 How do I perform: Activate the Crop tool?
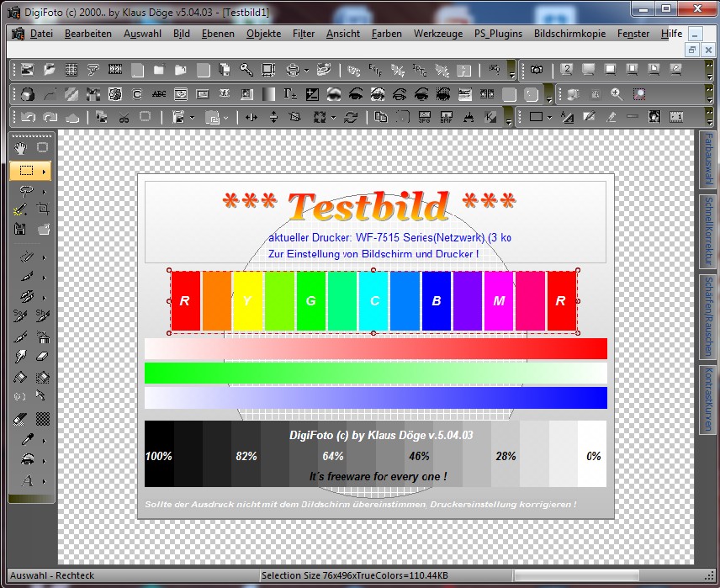tap(43, 209)
